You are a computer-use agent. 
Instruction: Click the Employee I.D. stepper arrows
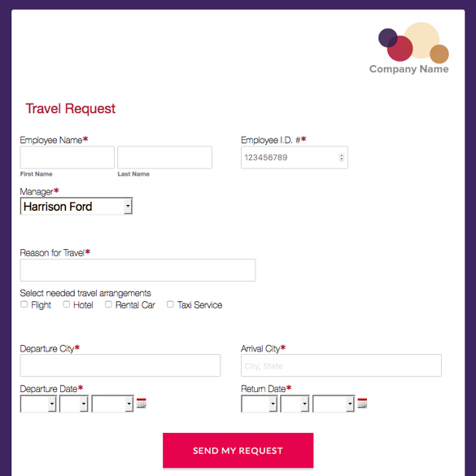click(342, 157)
